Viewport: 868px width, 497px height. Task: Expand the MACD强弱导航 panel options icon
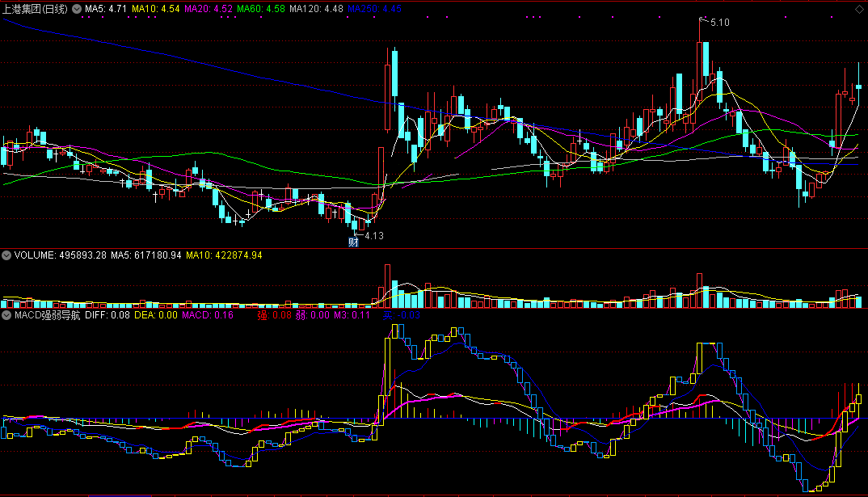tap(6, 315)
